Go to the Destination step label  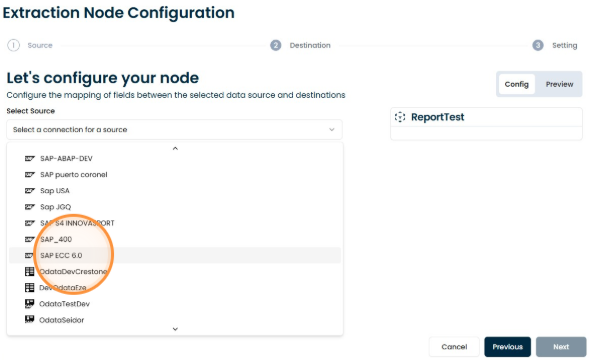pyautogui.click(x=310, y=45)
